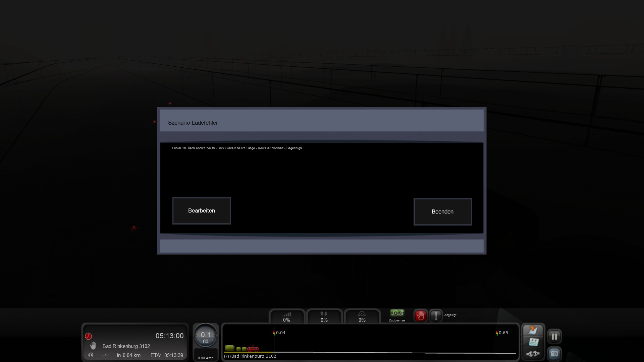Toggle the green Zugbremse brake icon
Image resolution: width=644 pixels, height=362 pixels.
click(x=397, y=313)
